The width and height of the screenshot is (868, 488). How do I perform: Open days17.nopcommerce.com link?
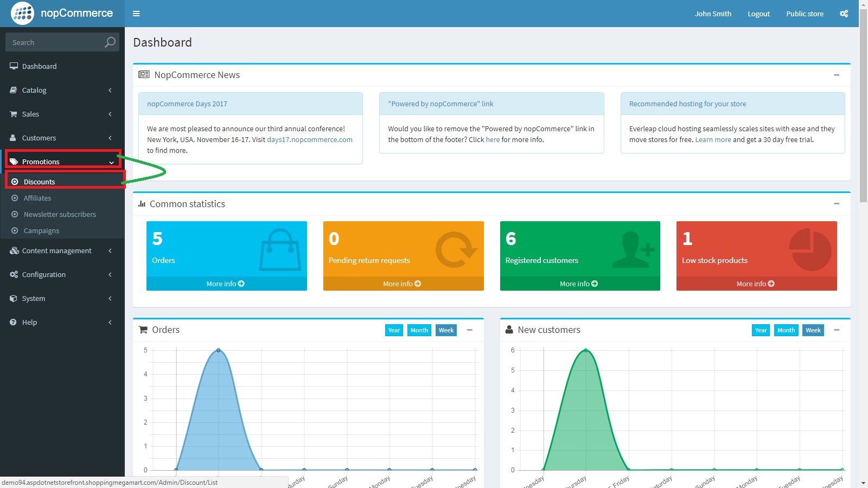[x=310, y=139]
